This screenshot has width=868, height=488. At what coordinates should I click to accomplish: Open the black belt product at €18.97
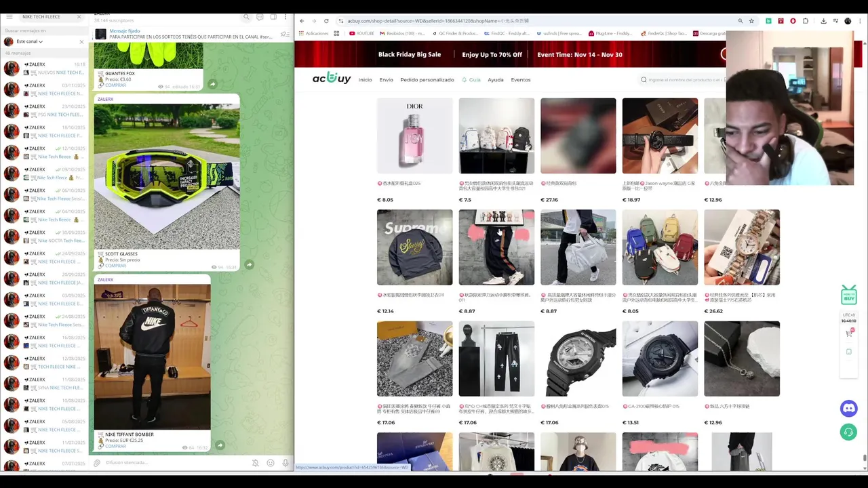pos(660,136)
